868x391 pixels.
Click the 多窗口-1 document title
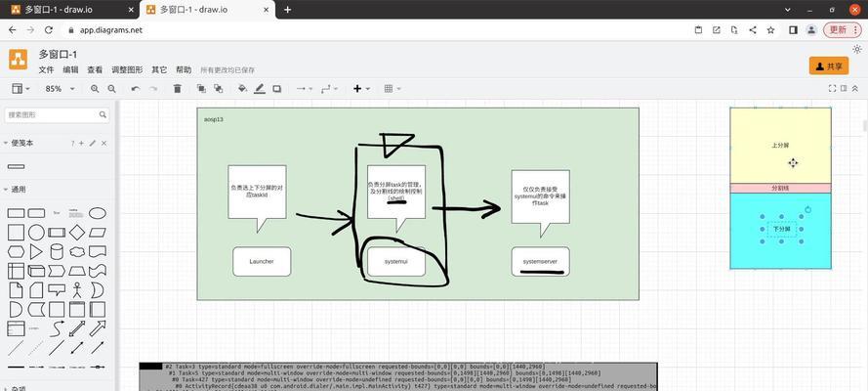58,55
